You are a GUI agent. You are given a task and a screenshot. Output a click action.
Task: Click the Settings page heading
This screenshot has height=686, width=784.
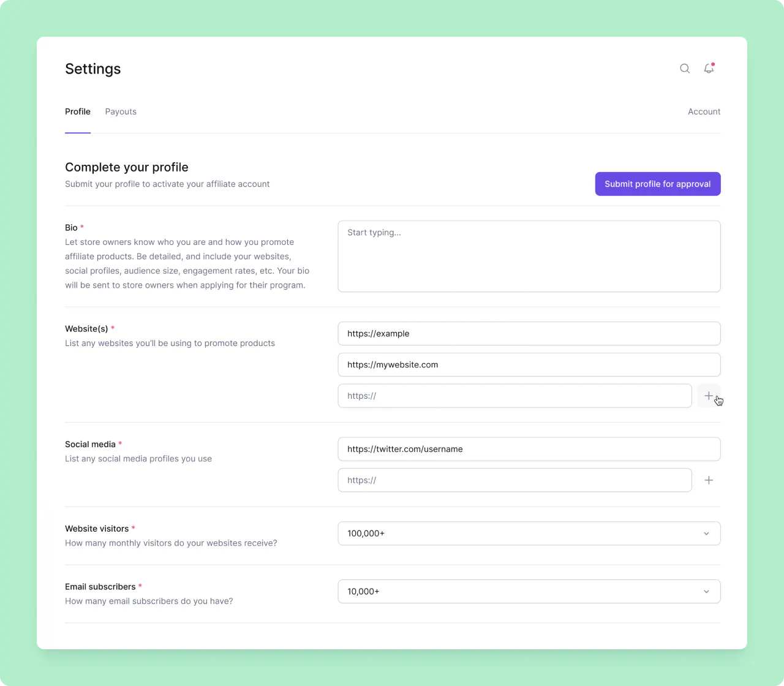93,69
